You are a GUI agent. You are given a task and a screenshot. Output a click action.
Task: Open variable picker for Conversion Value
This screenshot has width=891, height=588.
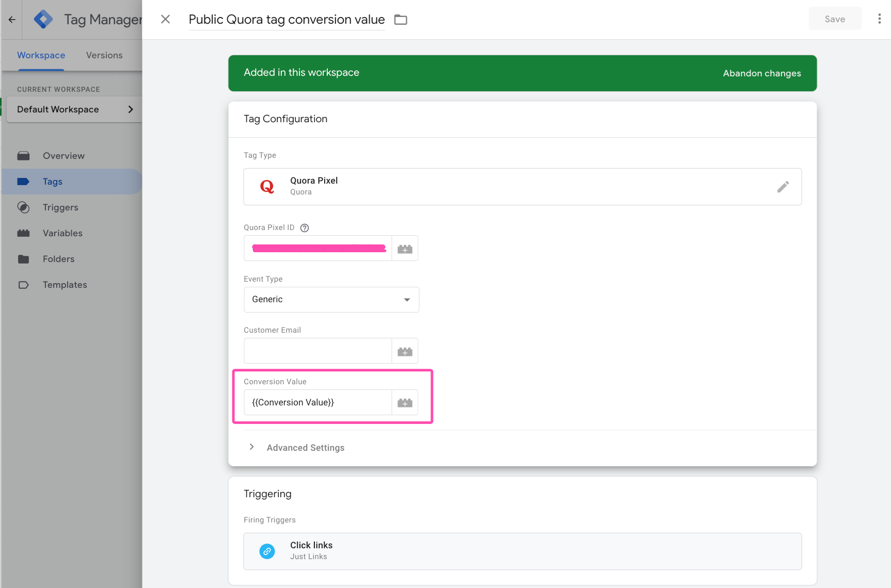(x=405, y=402)
